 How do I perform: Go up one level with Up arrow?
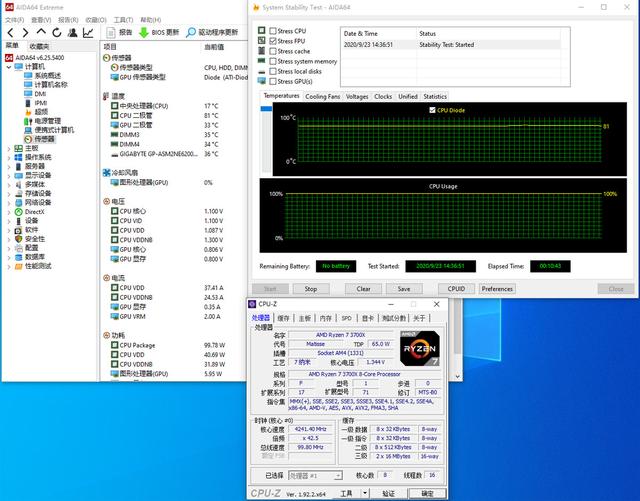pyautogui.click(x=41, y=32)
